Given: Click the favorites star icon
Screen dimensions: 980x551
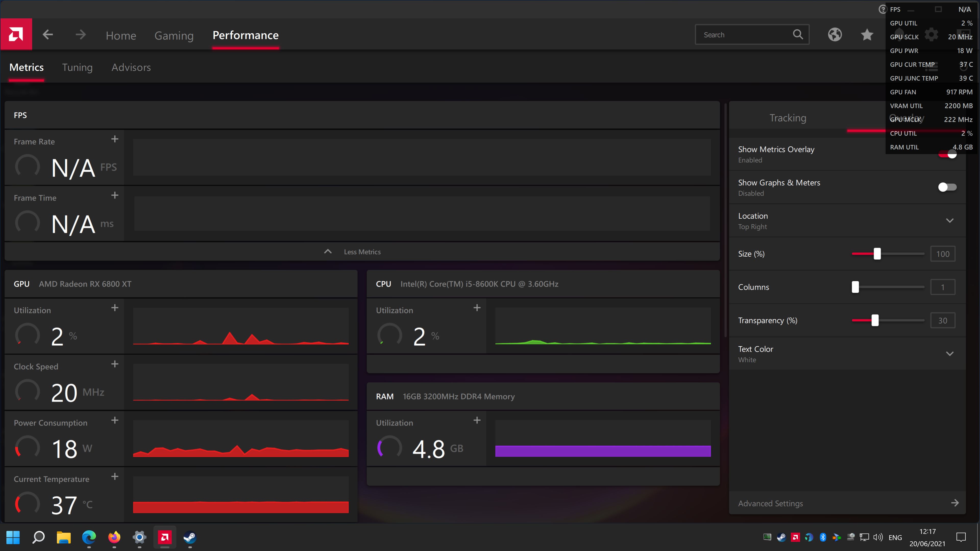Looking at the screenshot, I should 867,35.
